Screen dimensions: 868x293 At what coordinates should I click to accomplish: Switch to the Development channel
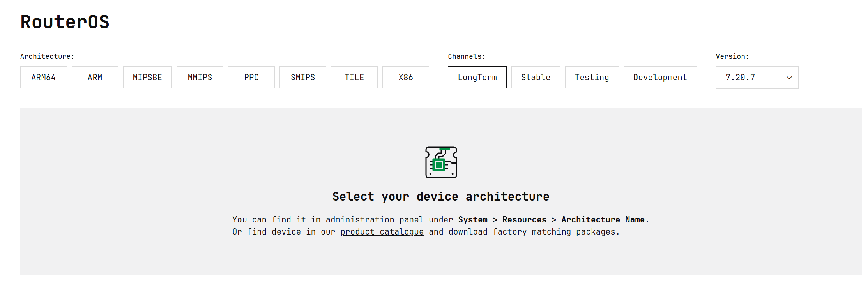[660, 78]
